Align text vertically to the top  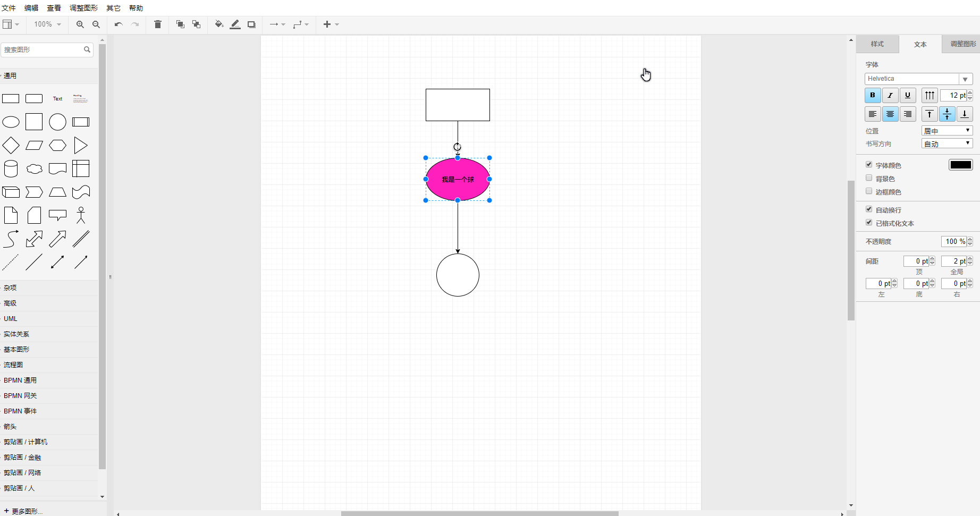(930, 114)
